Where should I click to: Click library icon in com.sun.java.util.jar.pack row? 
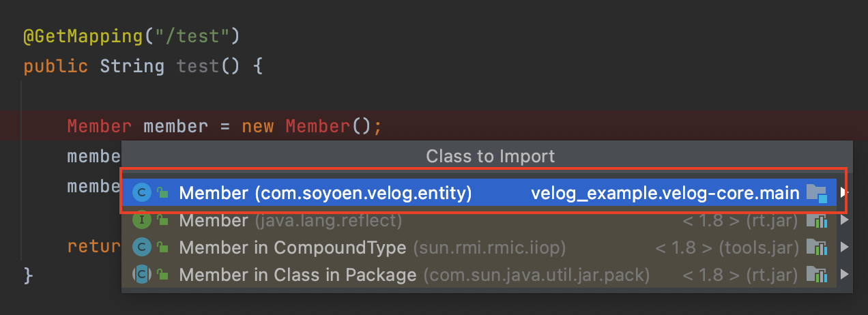tap(816, 275)
